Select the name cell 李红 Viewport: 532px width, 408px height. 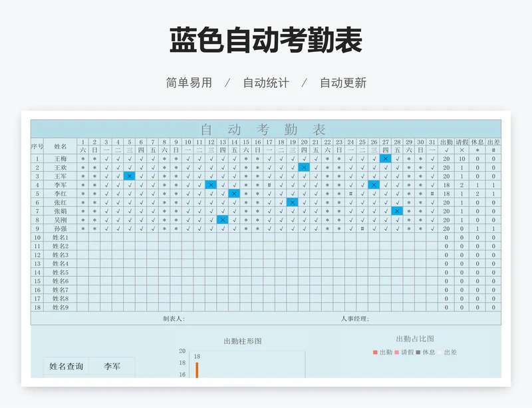[60, 194]
